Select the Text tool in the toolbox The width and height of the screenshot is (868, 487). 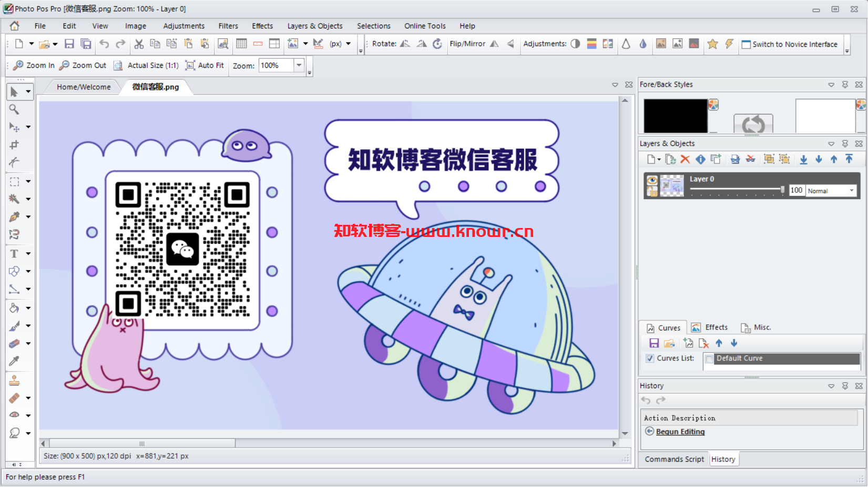click(14, 254)
